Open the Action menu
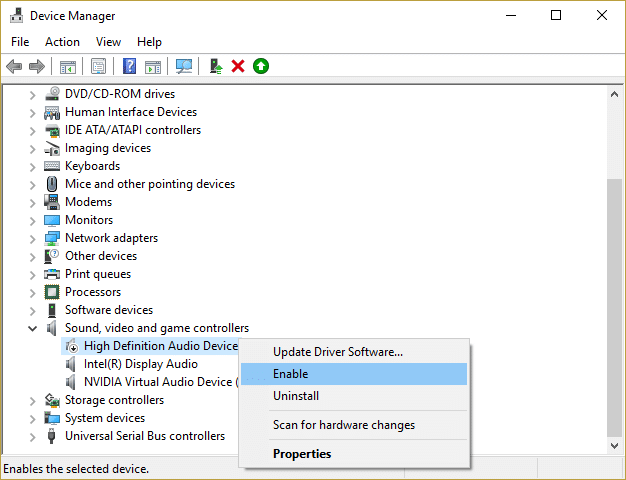The image size is (626, 480). tap(62, 42)
